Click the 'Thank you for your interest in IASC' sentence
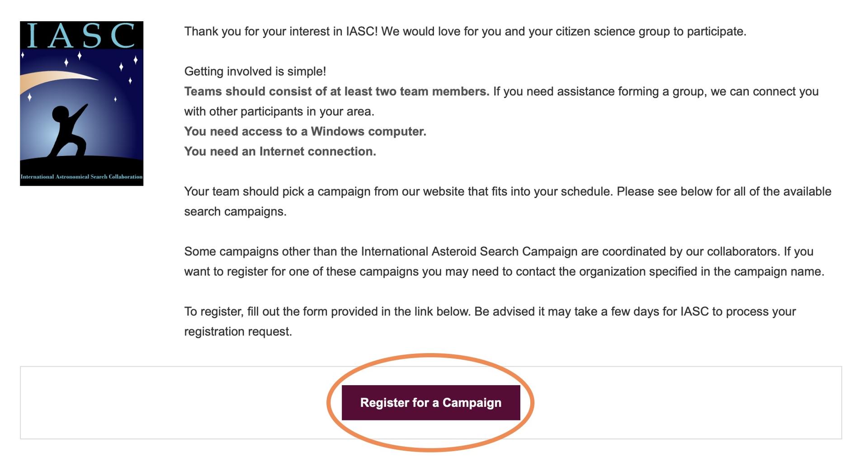The image size is (868, 476). (465, 32)
